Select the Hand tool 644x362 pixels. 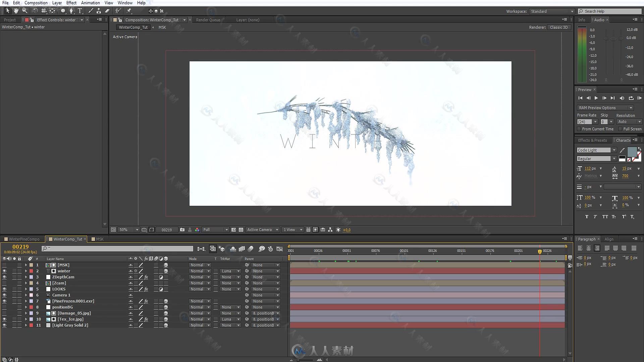click(x=16, y=11)
